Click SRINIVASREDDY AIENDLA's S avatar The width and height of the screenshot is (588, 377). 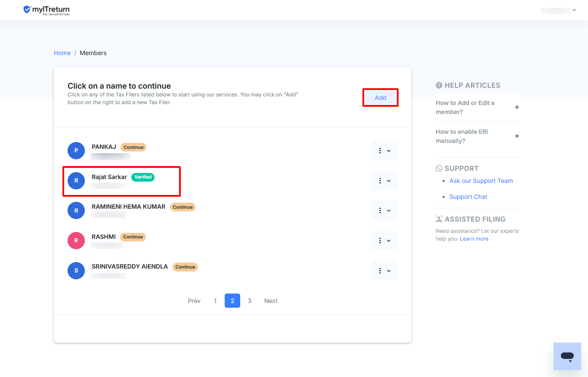click(x=76, y=271)
